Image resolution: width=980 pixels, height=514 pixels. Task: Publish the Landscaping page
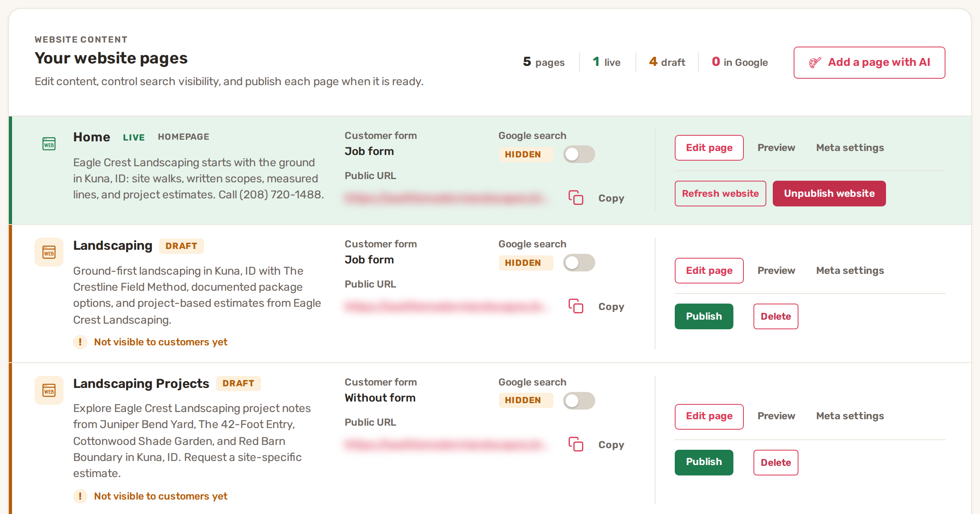point(704,316)
